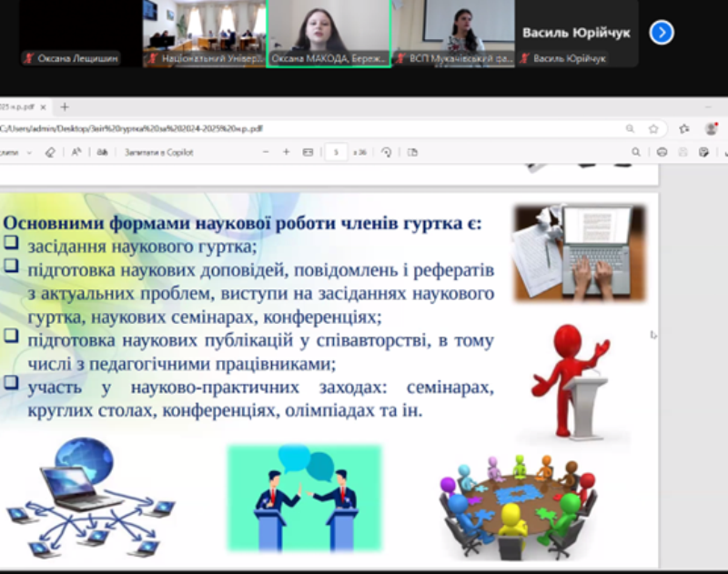Activate the Read aloud icon

pyautogui.click(x=76, y=152)
